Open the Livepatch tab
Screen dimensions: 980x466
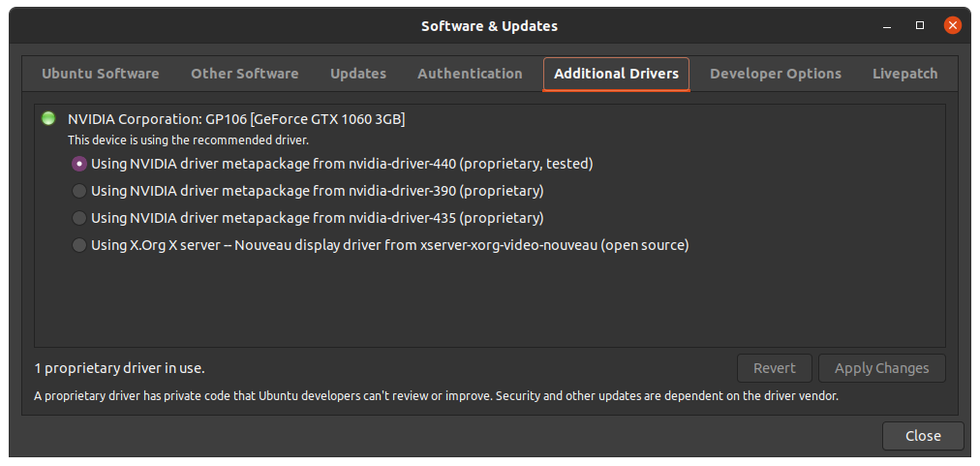[904, 74]
